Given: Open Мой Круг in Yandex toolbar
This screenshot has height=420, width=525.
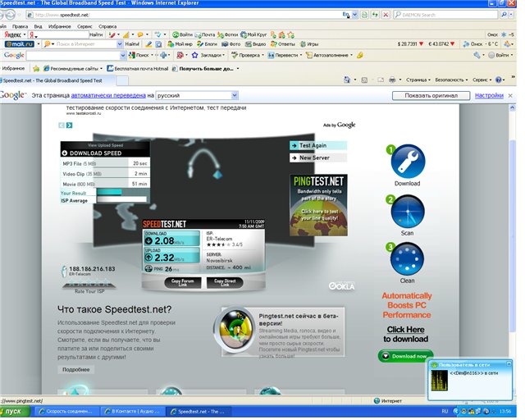Looking at the screenshot, I should point(253,34).
